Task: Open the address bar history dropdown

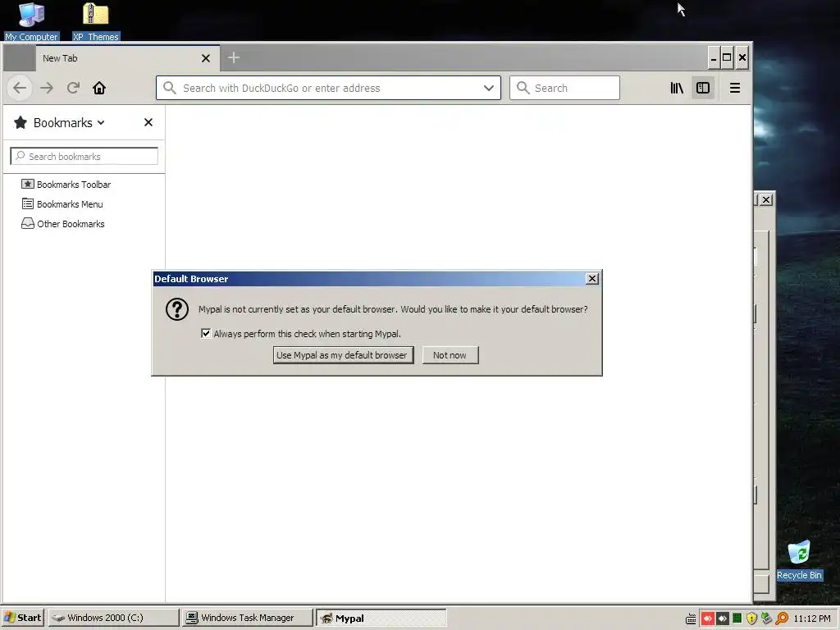Action: pyautogui.click(x=489, y=88)
